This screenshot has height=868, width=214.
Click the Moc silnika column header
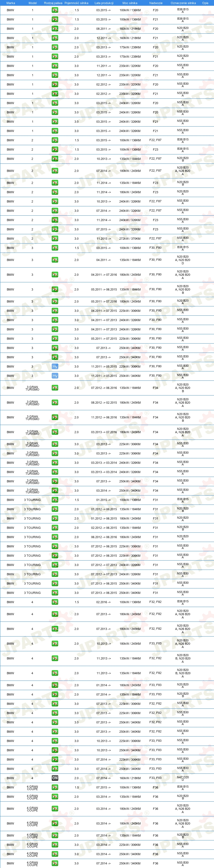(x=130, y=3)
